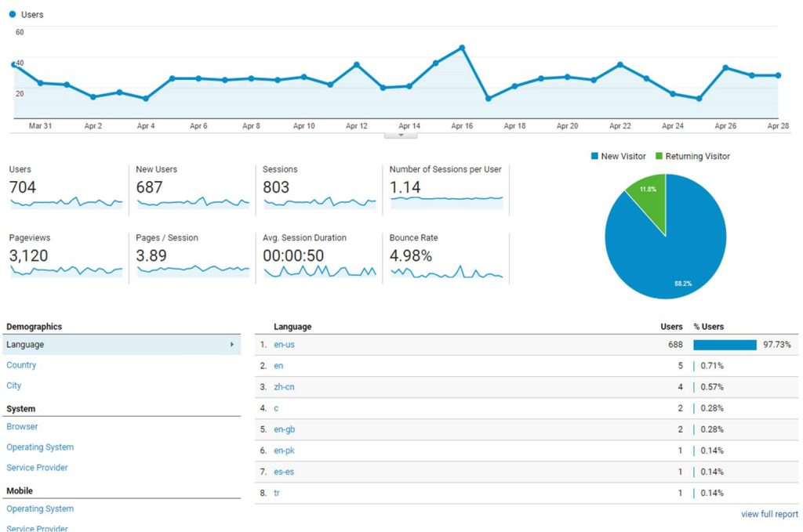Click the New Visitor legend square

[x=595, y=157]
